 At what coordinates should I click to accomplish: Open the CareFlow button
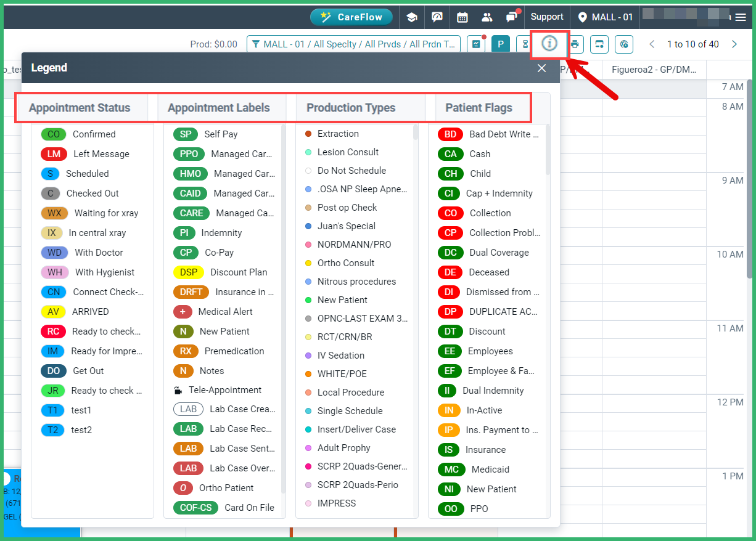tap(351, 17)
